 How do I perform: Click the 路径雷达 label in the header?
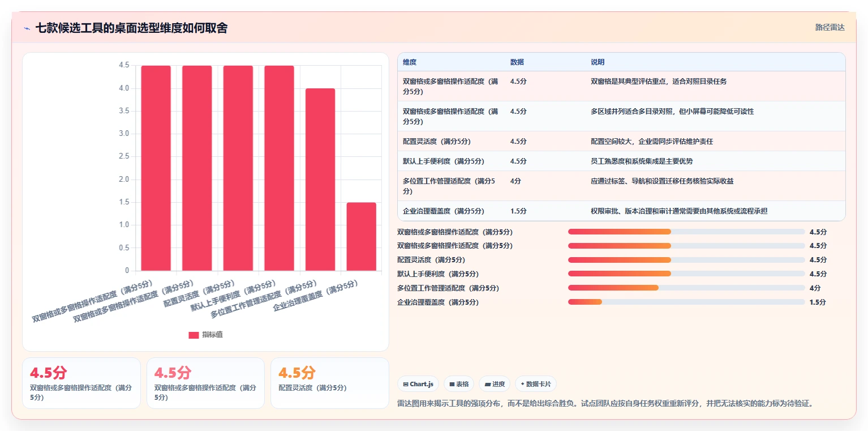(830, 27)
